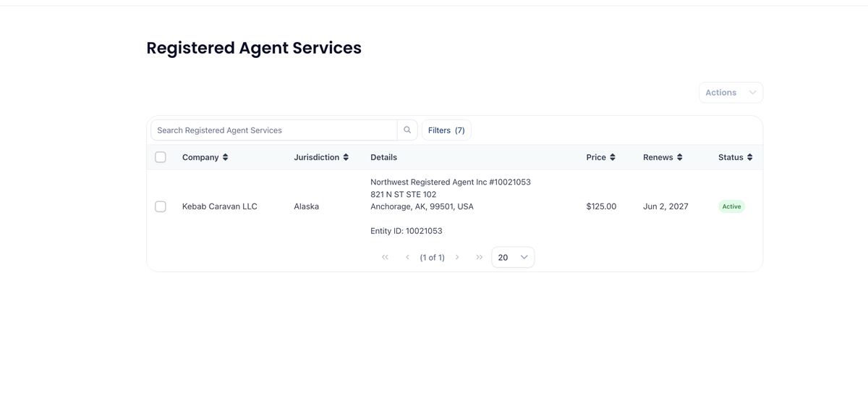Click the Details column header

pyautogui.click(x=383, y=157)
